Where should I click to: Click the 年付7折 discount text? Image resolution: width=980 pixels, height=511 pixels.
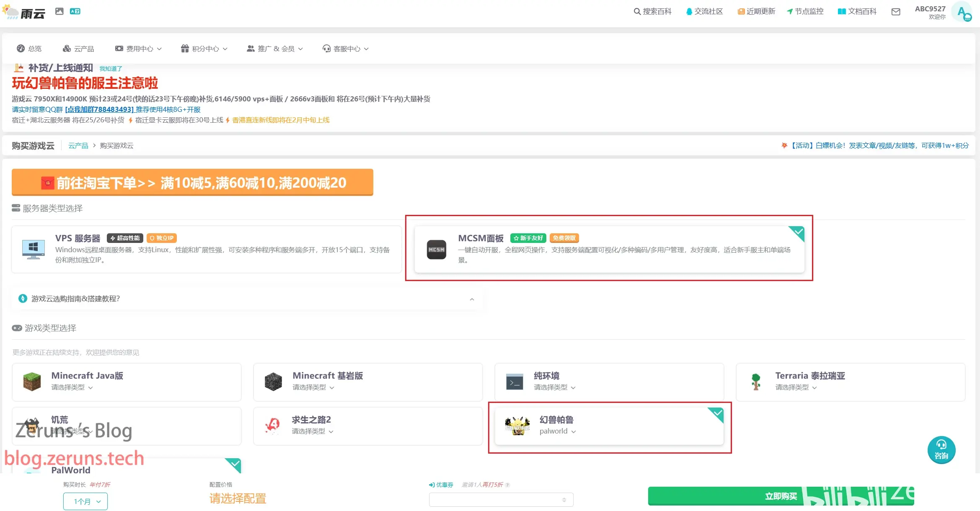100,485
